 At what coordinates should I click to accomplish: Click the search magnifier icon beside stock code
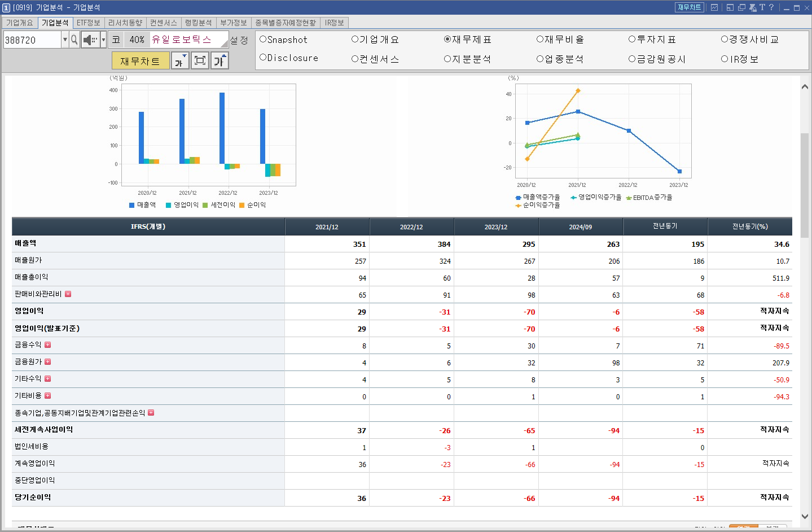click(x=74, y=40)
